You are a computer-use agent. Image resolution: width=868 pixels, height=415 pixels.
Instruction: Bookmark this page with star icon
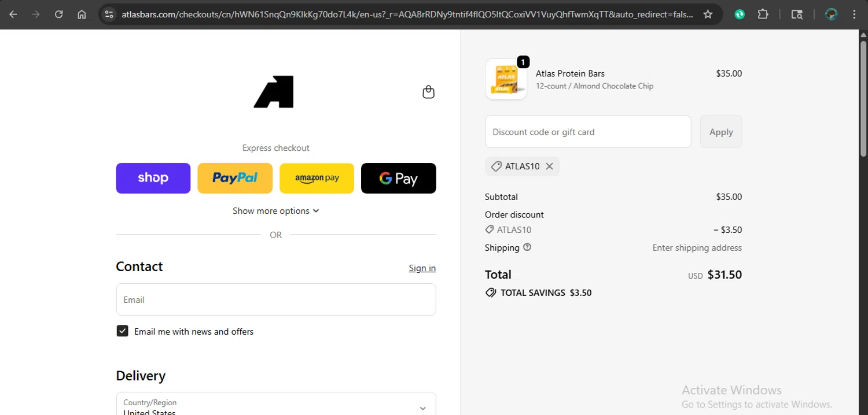click(x=708, y=14)
